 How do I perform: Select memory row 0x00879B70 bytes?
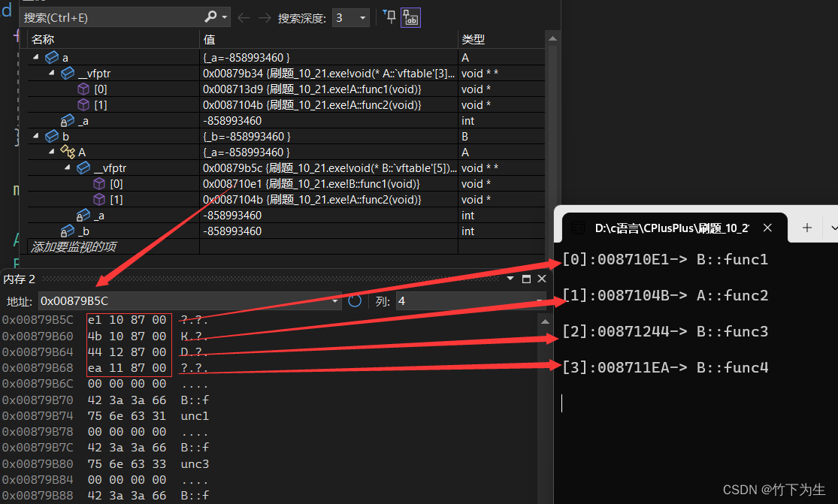coord(127,400)
